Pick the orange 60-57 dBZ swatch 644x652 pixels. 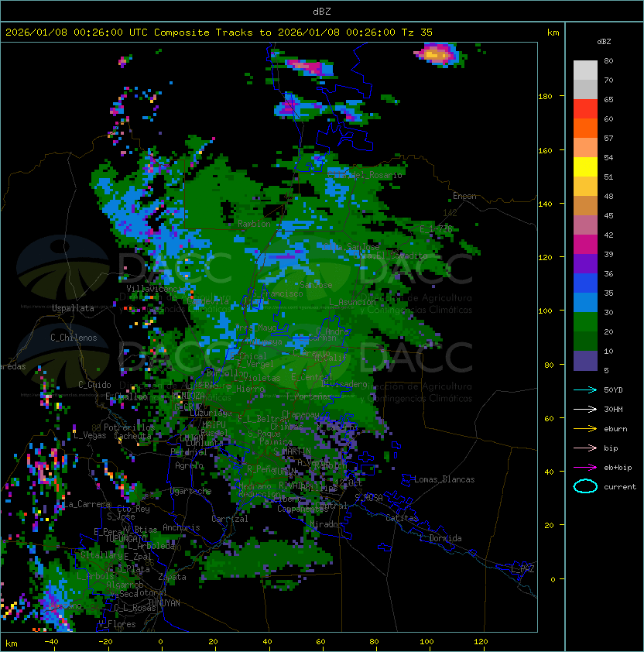(x=585, y=129)
